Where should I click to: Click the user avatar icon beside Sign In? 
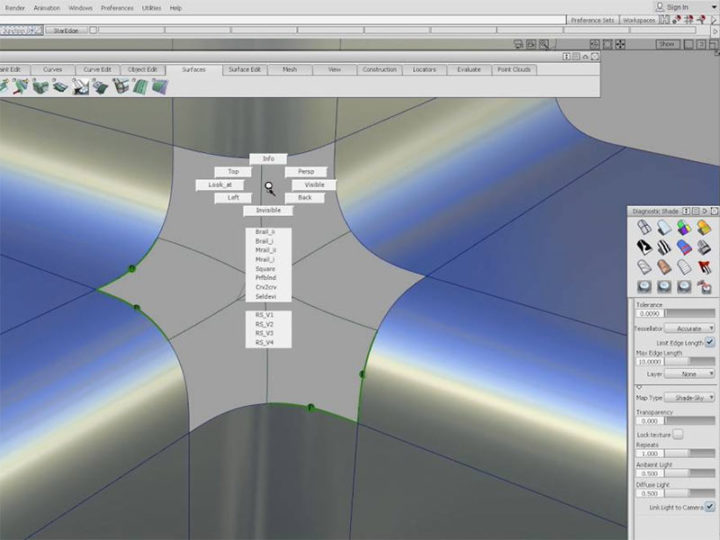[x=660, y=7]
